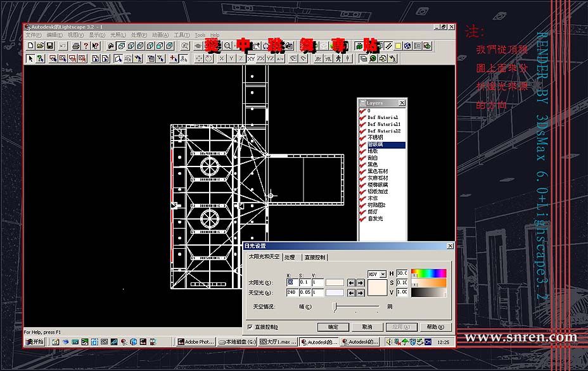Select the 太阳光和天空 tab
The image size is (588, 371).
(x=264, y=256)
